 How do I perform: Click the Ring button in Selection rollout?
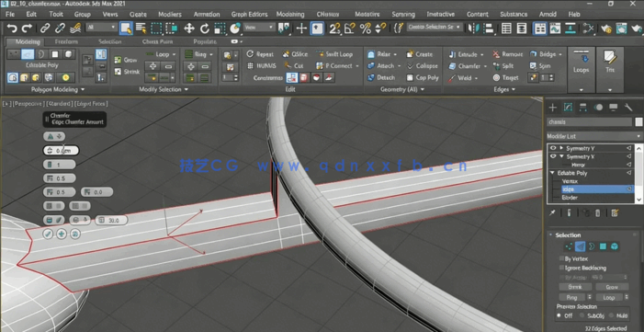(x=571, y=297)
